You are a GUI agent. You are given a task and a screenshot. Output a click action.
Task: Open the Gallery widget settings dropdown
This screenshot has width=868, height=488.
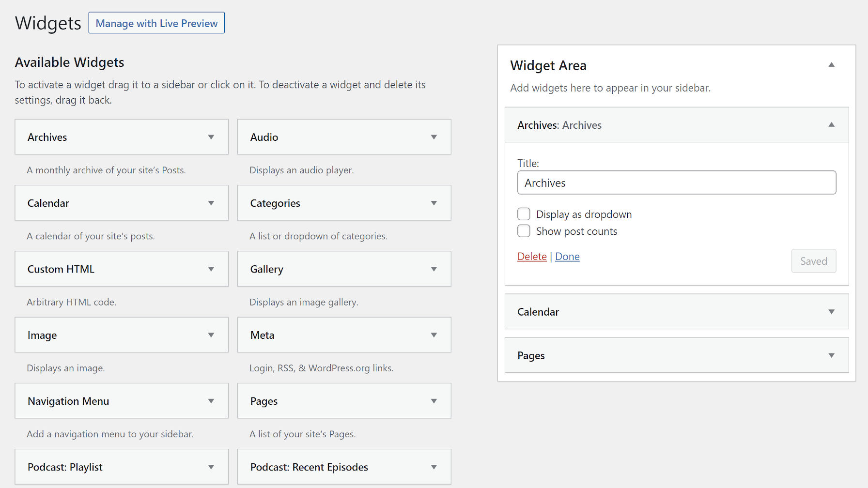tap(434, 269)
